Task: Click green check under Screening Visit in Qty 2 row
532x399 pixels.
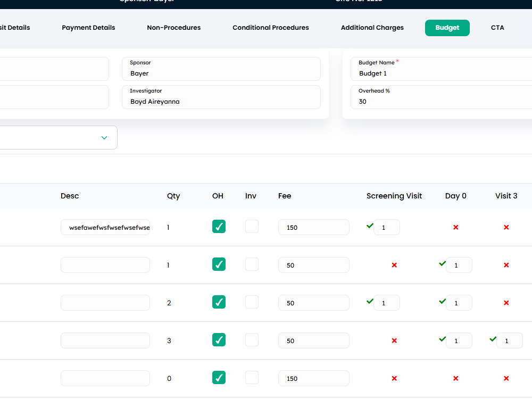Action: tap(370, 301)
